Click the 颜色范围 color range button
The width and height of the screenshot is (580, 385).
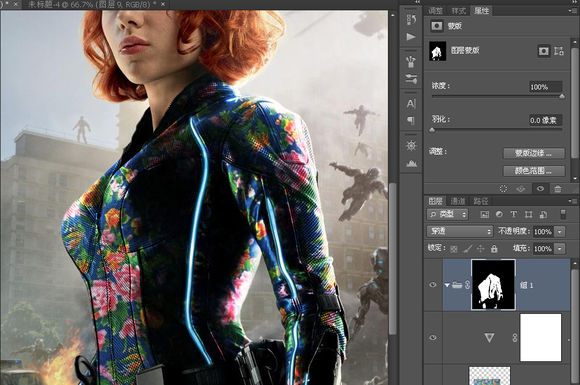pyautogui.click(x=534, y=170)
